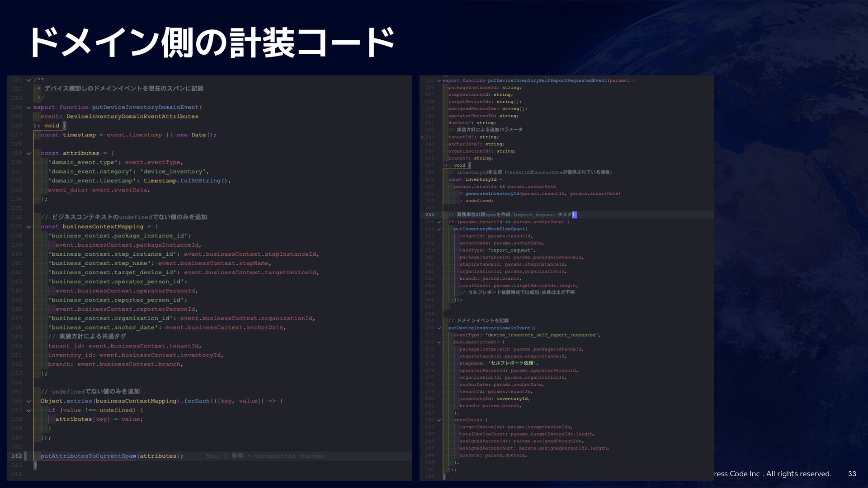Click the highlighted line number 254

(429, 215)
